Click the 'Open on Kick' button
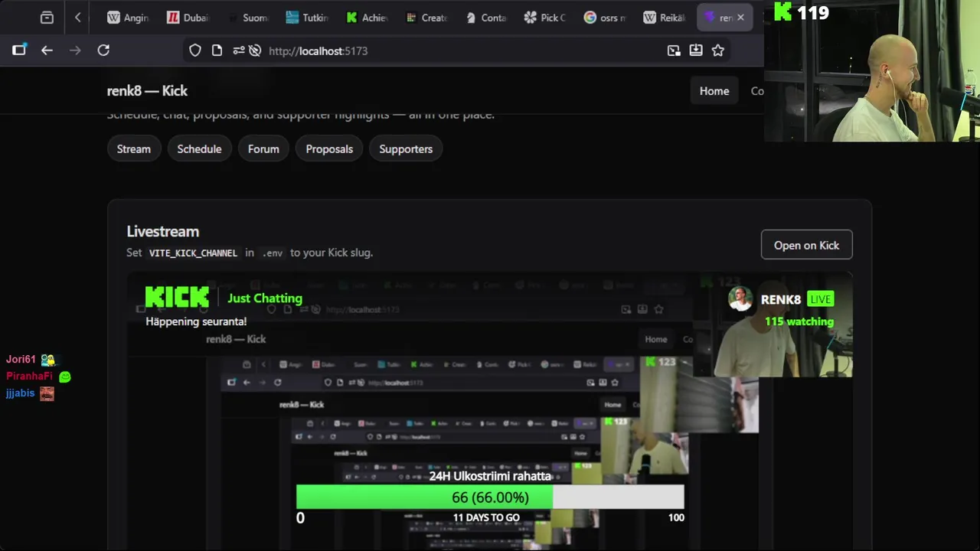Image resolution: width=980 pixels, height=551 pixels. (x=806, y=245)
